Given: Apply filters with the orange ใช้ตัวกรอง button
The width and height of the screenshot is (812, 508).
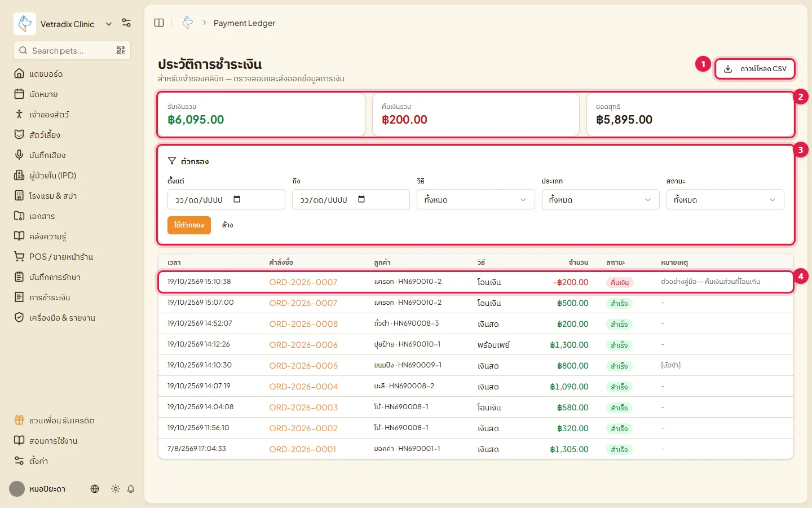Looking at the screenshot, I should pos(189,225).
